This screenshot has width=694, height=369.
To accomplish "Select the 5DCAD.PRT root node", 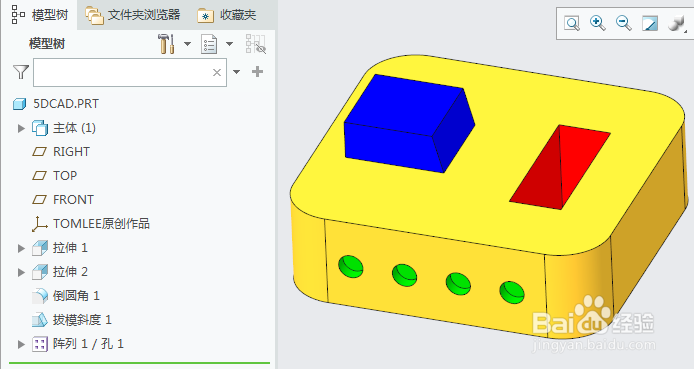I will [66, 104].
